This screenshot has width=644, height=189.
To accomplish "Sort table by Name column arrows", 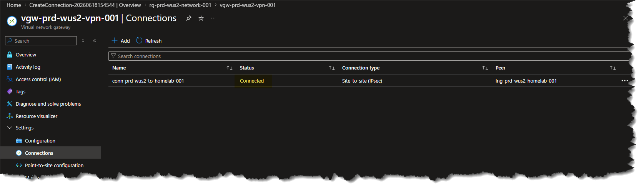I will point(230,68).
